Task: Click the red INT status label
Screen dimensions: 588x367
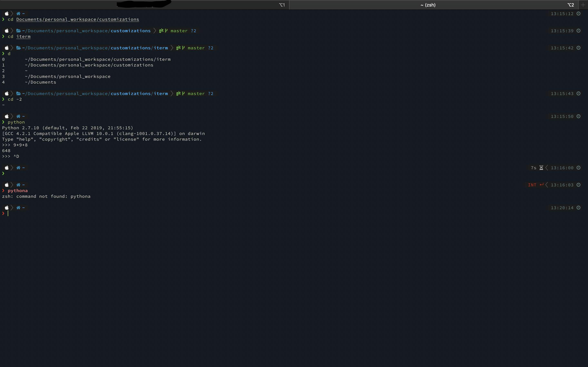Action: tap(532, 185)
